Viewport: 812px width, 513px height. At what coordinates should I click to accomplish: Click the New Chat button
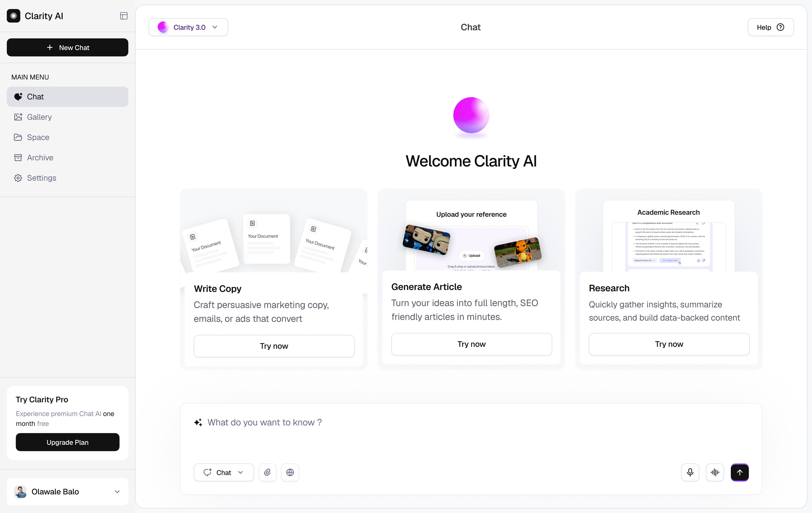pos(67,47)
